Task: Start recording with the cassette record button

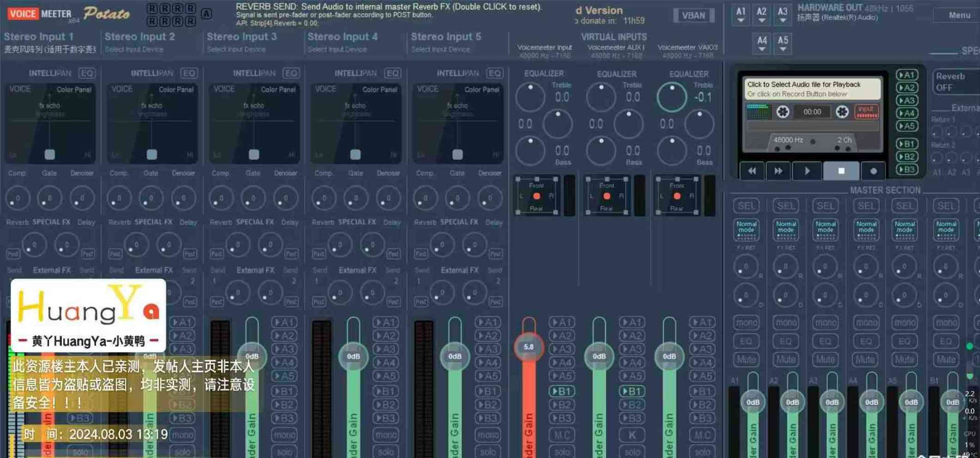Action: coord(873,171)
